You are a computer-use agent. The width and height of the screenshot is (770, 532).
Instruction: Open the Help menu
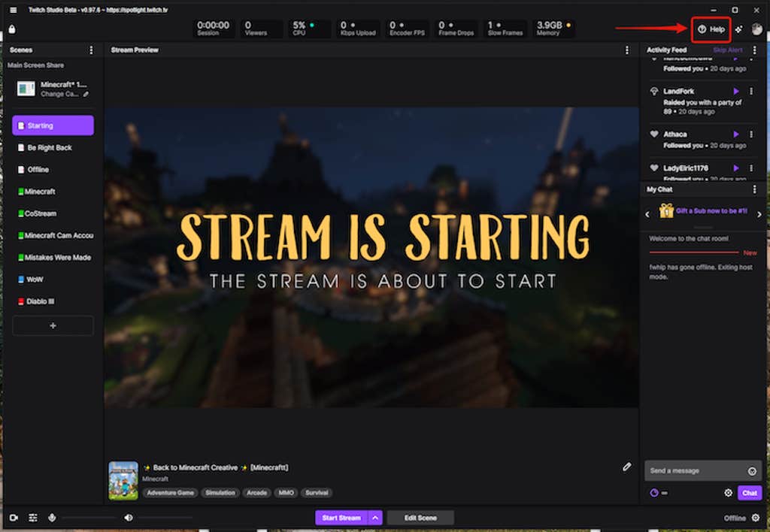pos(711,29)
